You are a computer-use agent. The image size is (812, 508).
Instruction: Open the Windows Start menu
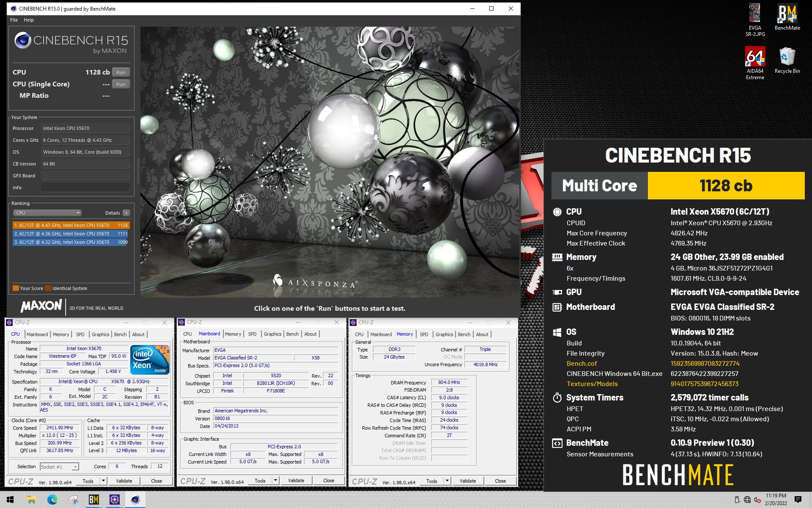(x=10, y=500)
